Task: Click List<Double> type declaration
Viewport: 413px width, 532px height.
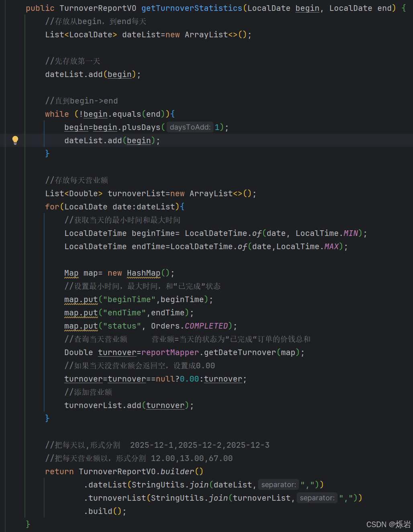Action: pyautogui.click(x=74, y=193)
